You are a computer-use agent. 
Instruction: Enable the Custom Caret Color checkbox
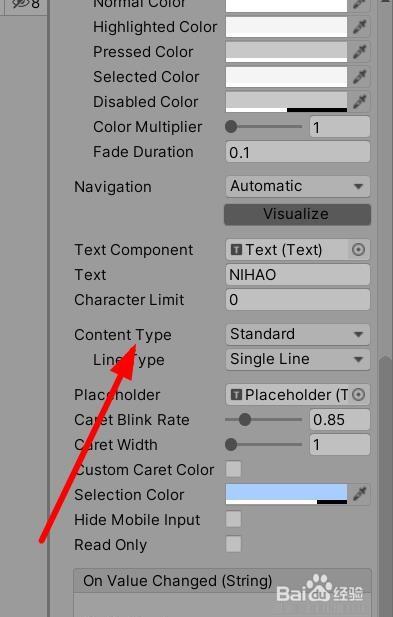click(233, 469)
